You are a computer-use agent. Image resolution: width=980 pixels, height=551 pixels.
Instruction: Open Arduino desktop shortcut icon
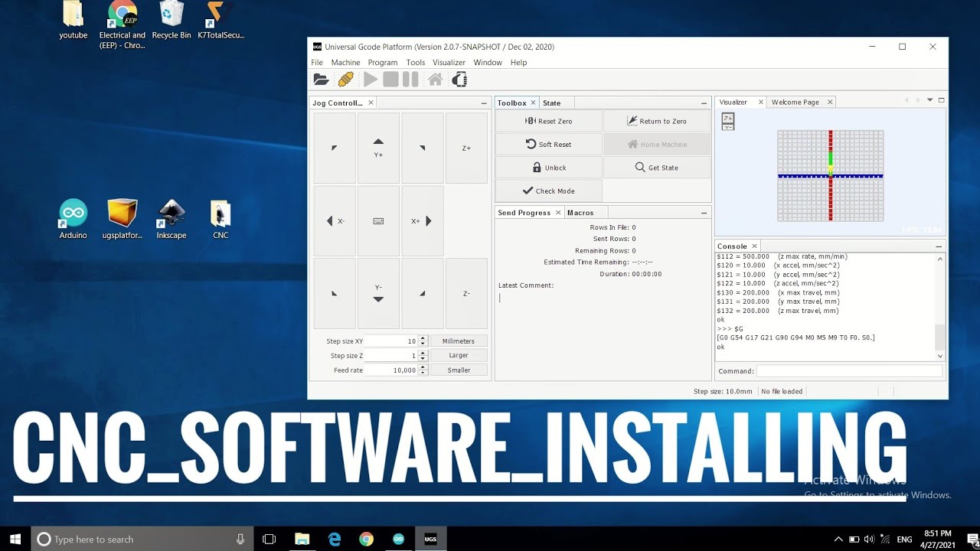[73, 220]
